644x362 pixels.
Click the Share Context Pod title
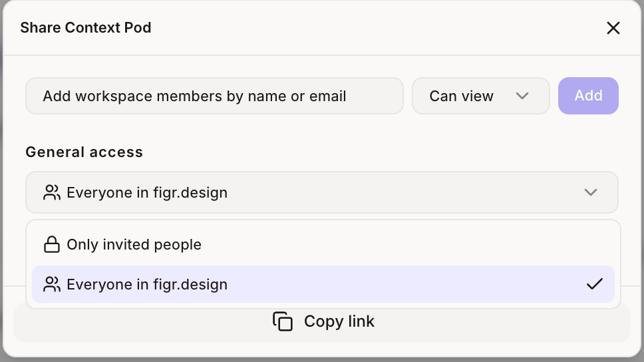tap(86, 27)
